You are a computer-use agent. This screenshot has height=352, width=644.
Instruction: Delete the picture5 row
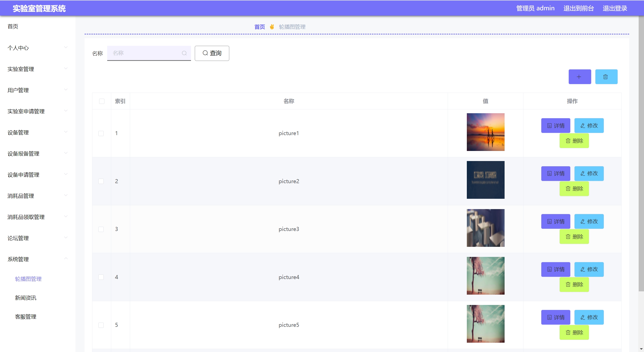(x=574, y=332)
